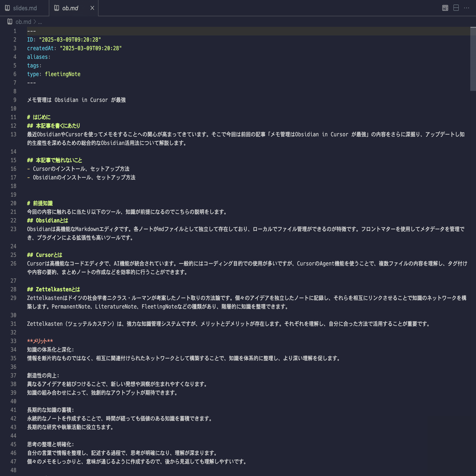This screenshot has height=476, width=476.
Task: Split the editor layout
Action: point(456,8)
